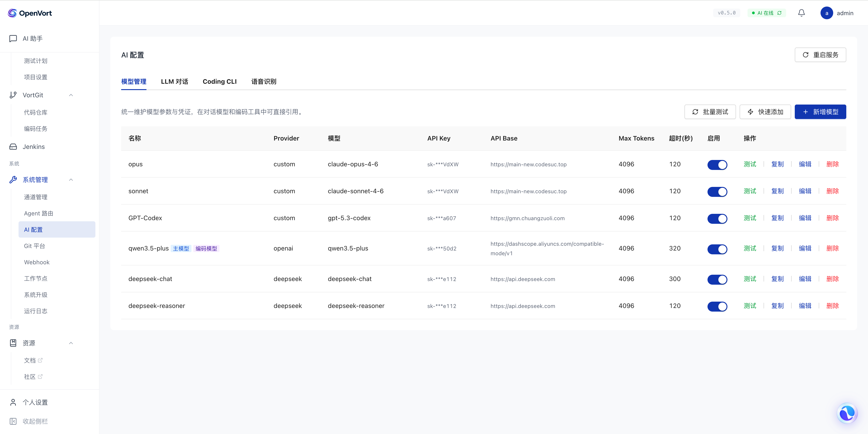Click the dashscope.aliyuncs.com API Base URL
Image resolution: width=868 pixels, height=434 pixels.
(x=547, y=248)
